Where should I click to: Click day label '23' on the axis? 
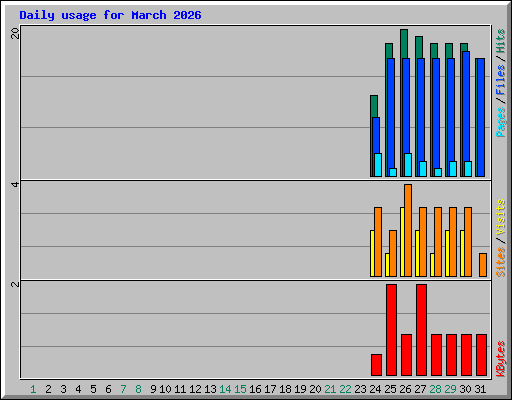pyautogui.click(x=360, y=389)
